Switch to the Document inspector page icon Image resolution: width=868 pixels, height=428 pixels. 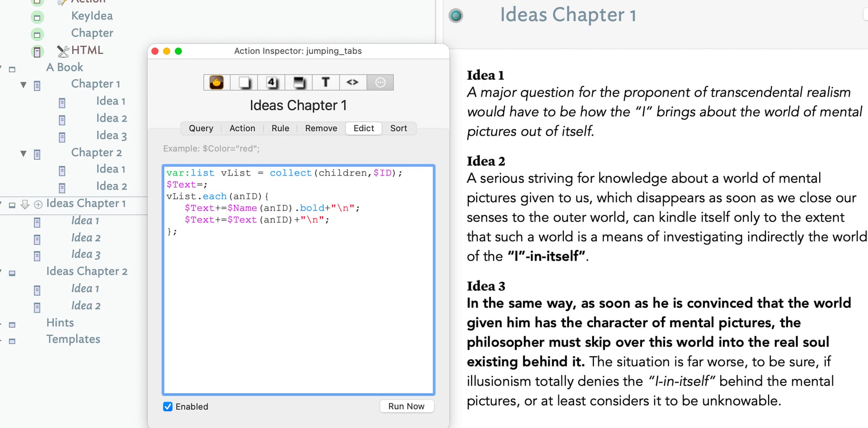coord(244,82)
